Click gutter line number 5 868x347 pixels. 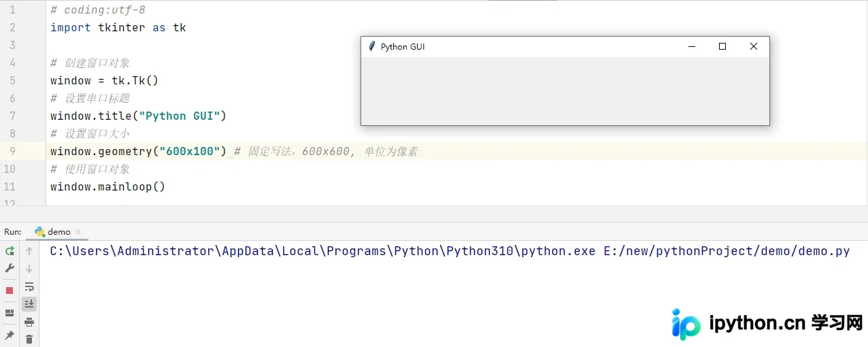click(x=12, y=80)
